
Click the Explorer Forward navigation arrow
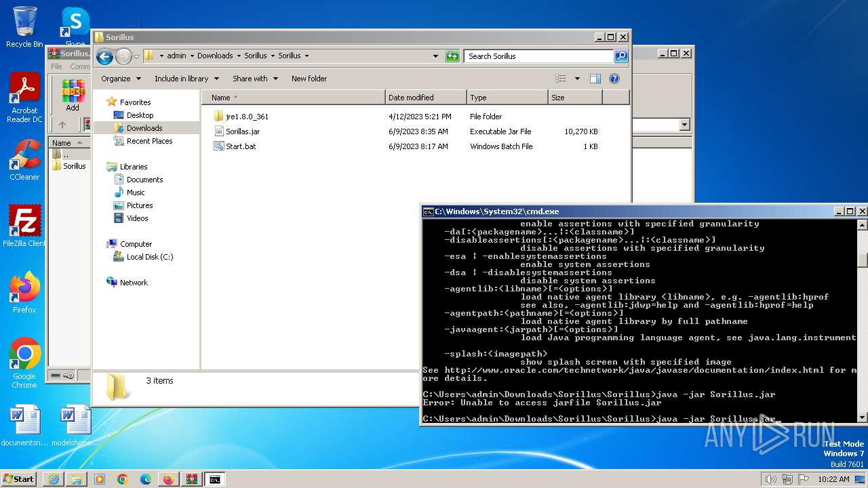123,56
